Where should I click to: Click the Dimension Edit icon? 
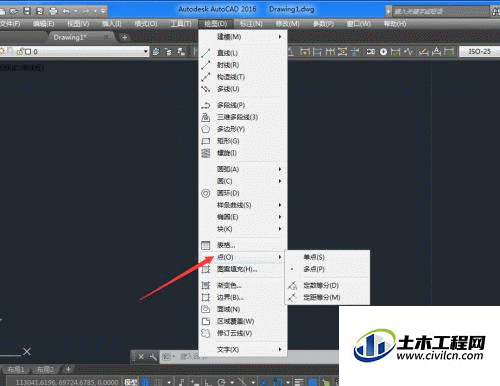pyautogui.click(x=423, y=51)
